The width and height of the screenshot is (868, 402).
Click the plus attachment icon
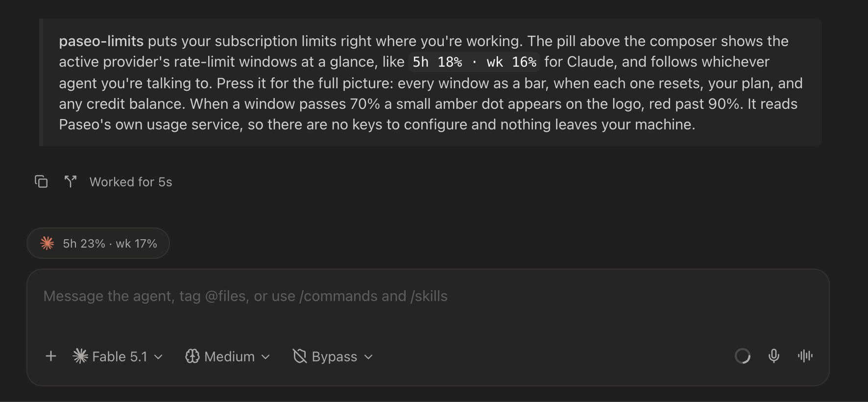point(51,356)
